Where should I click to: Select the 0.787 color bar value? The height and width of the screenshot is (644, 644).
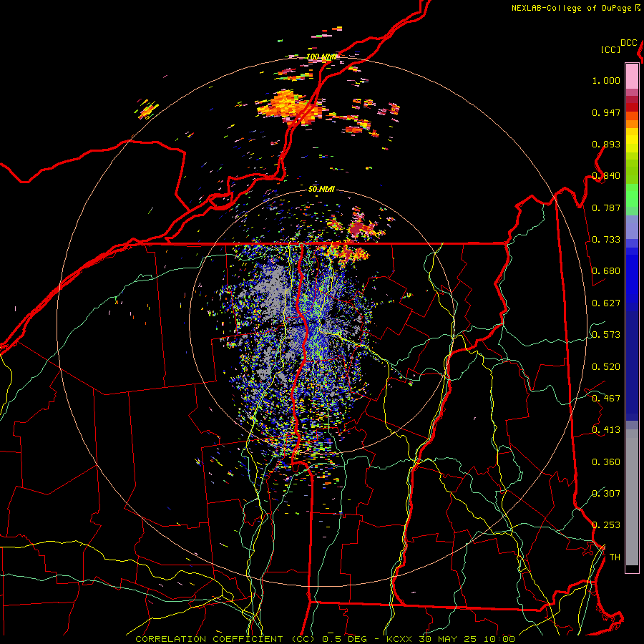pos(606,208)
